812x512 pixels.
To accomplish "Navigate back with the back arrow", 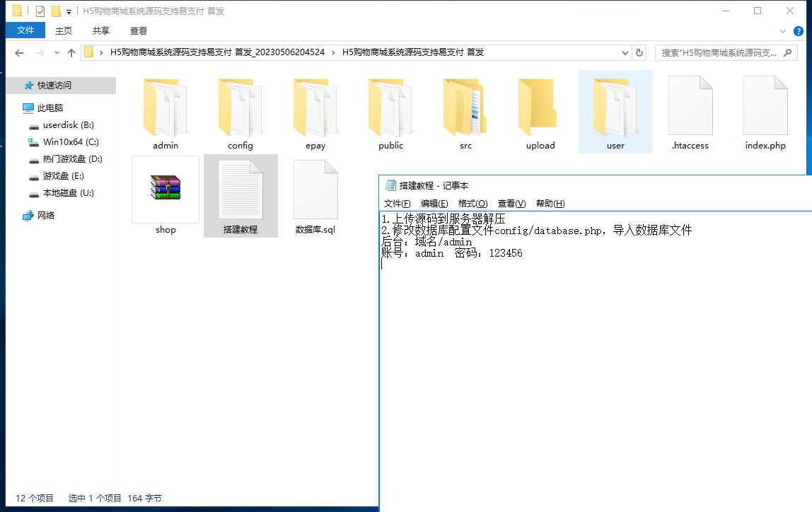I will tap(19, 52).
